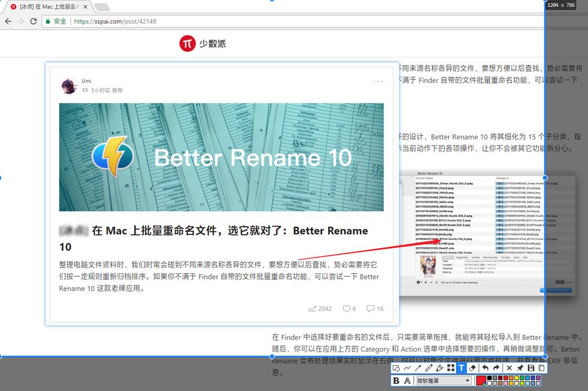Toggle bold text formatting
Image resolution: width=588 pixels, height=391 pixels.
point(396,381)
